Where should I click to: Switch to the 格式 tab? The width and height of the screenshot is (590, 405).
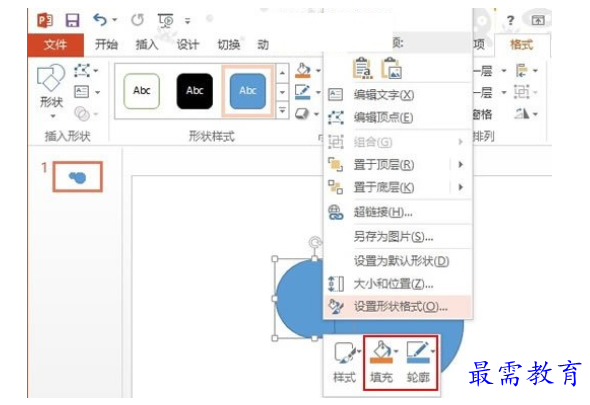point(521,45)
